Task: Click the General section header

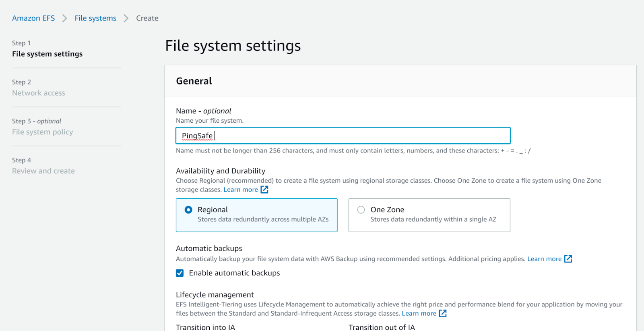Action: pos(194,81)
